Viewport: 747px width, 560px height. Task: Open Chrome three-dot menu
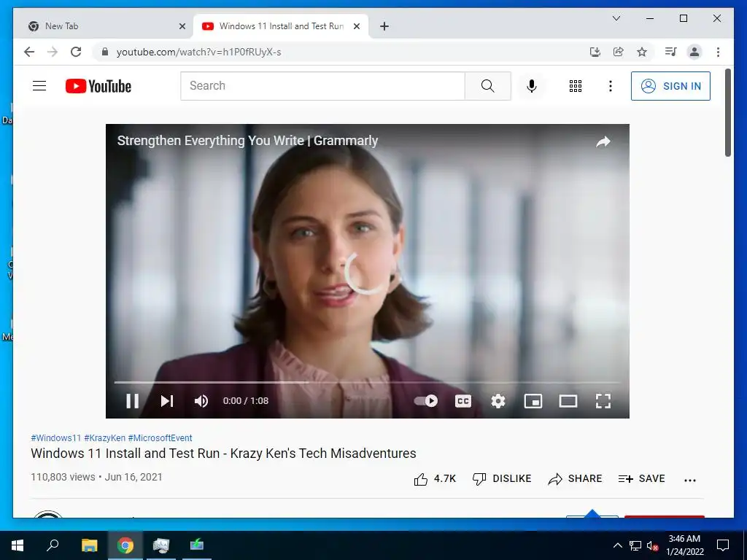[x=718, y=52]
